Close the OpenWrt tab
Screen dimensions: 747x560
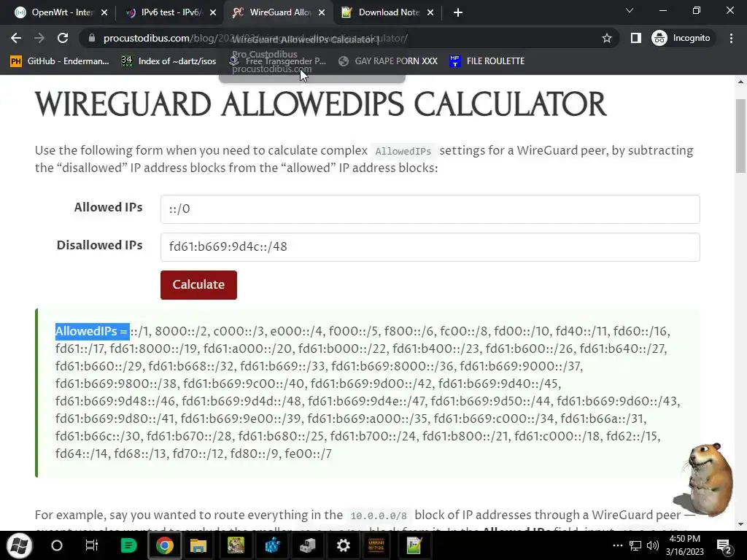pyautogui.click(x=104, y=13)
